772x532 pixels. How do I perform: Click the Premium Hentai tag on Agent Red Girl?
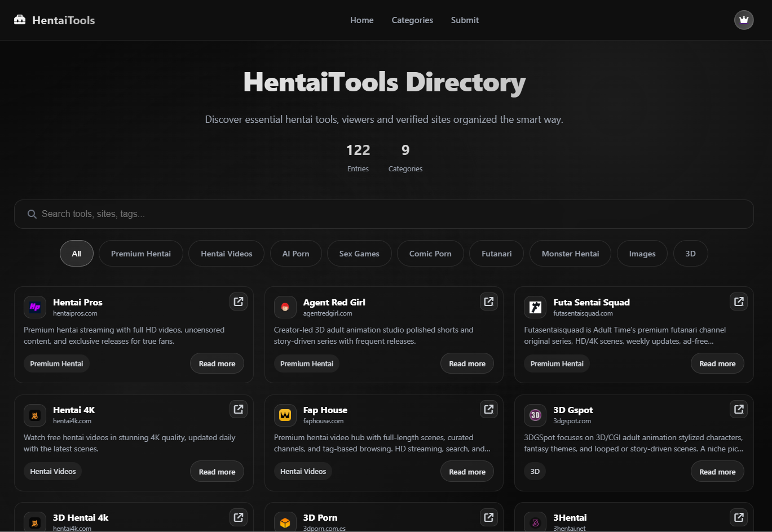pyautogui.click(x=307, y=363)
